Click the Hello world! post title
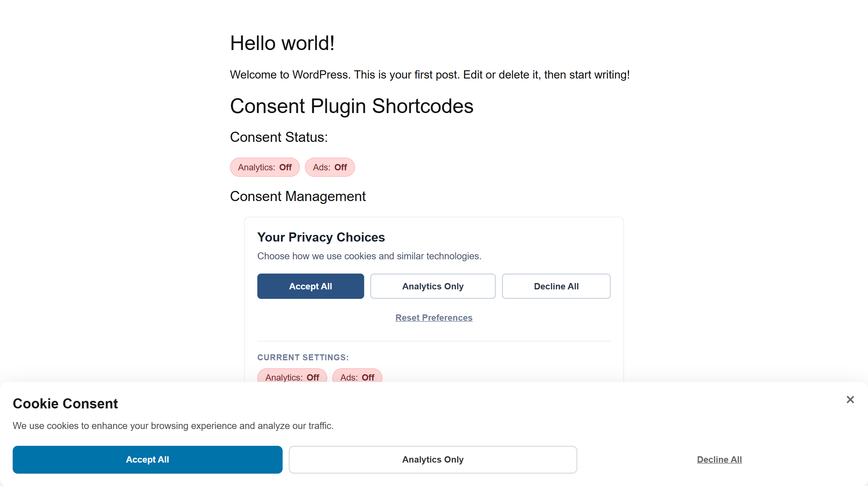This screenshot has height=486, width=868. pos(282,43)
